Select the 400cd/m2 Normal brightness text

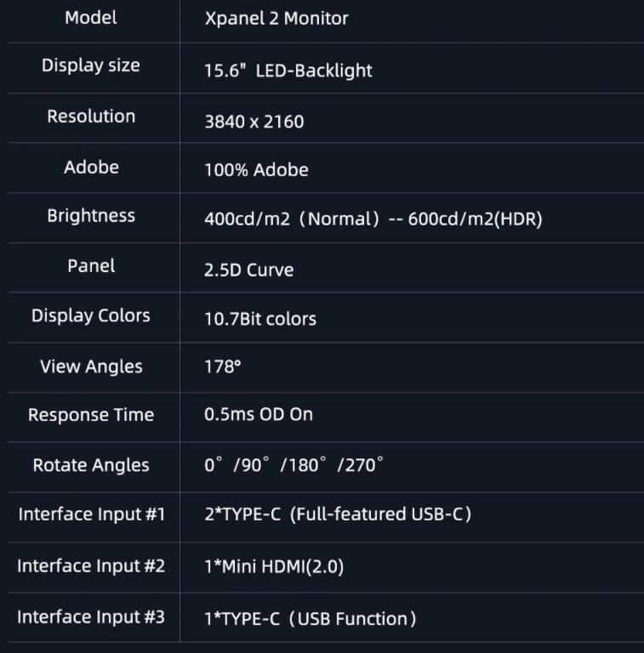[292, 219]
